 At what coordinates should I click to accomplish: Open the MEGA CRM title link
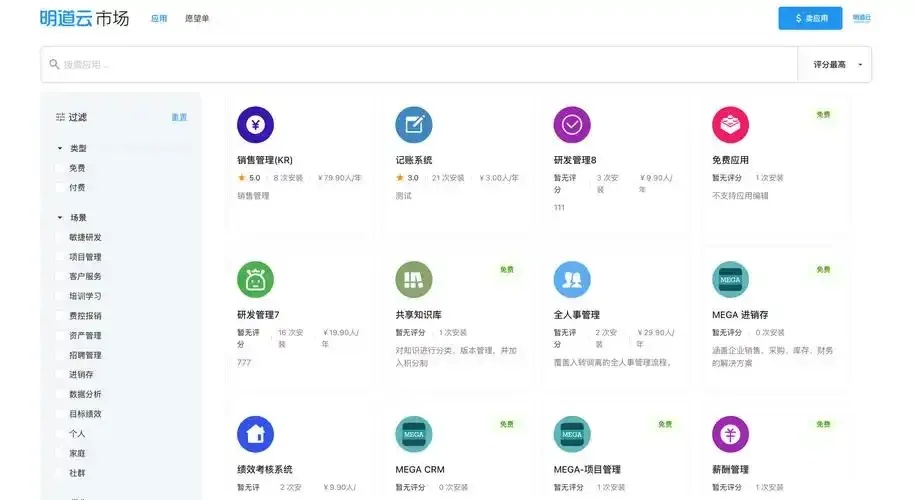420,470
